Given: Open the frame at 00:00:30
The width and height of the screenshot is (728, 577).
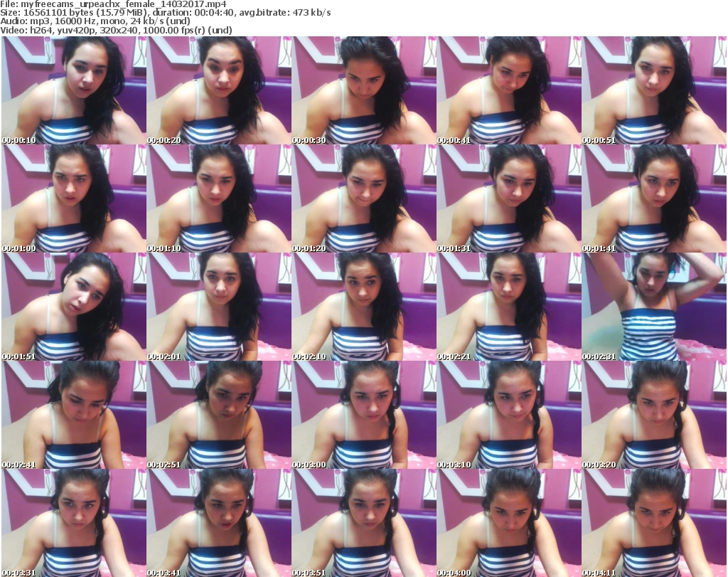Looking at the screenshot, I should click(x=364, y=90).
